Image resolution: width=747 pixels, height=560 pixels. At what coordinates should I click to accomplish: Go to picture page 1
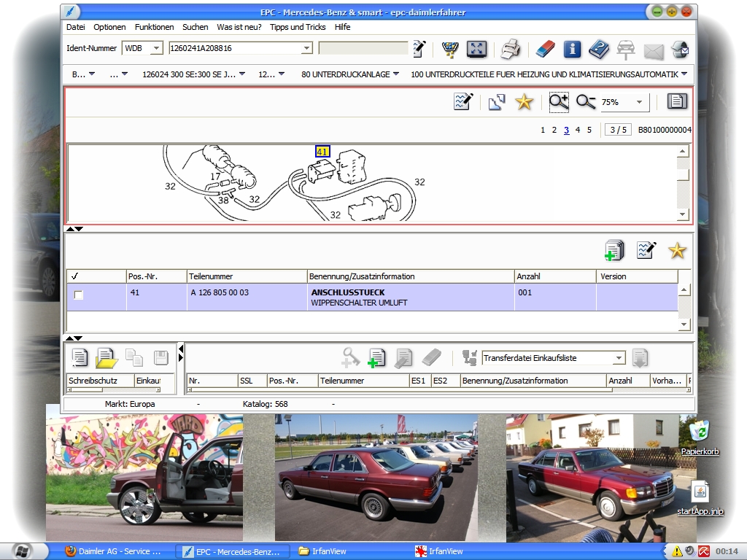click(x=543, y=130)
